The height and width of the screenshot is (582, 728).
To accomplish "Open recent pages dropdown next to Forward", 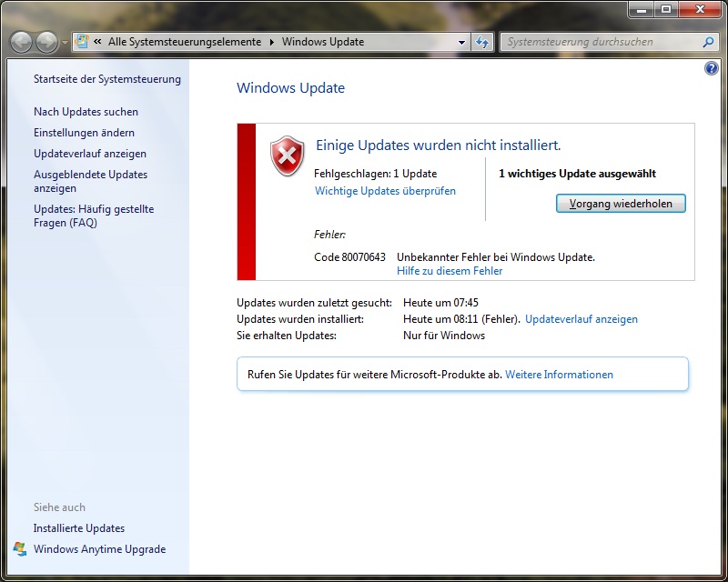I will click(65, 42).
